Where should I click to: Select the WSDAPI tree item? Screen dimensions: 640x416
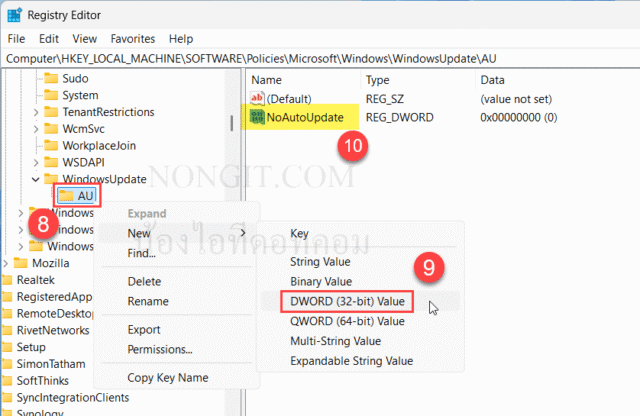[83, 162]
